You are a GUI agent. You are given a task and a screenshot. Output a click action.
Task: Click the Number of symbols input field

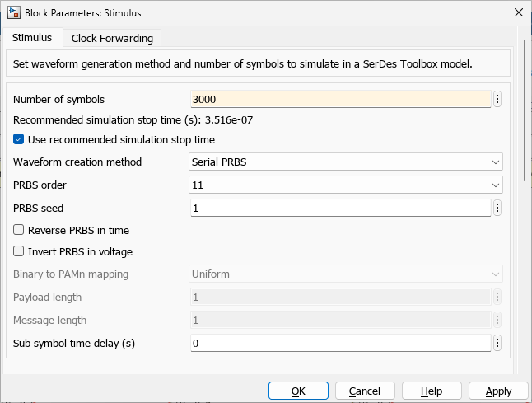[x=340, y=100]
